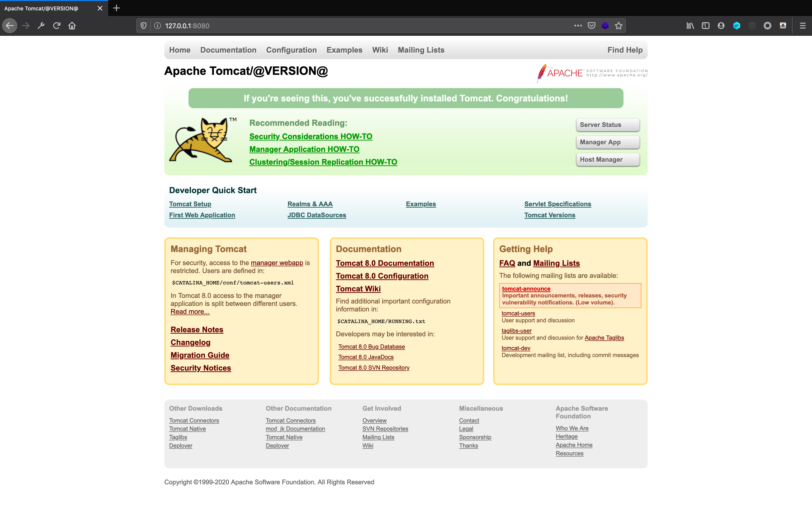Save page to Pocket icon
The height and width of the screenshot is (507, 812).
pos(592,26)
